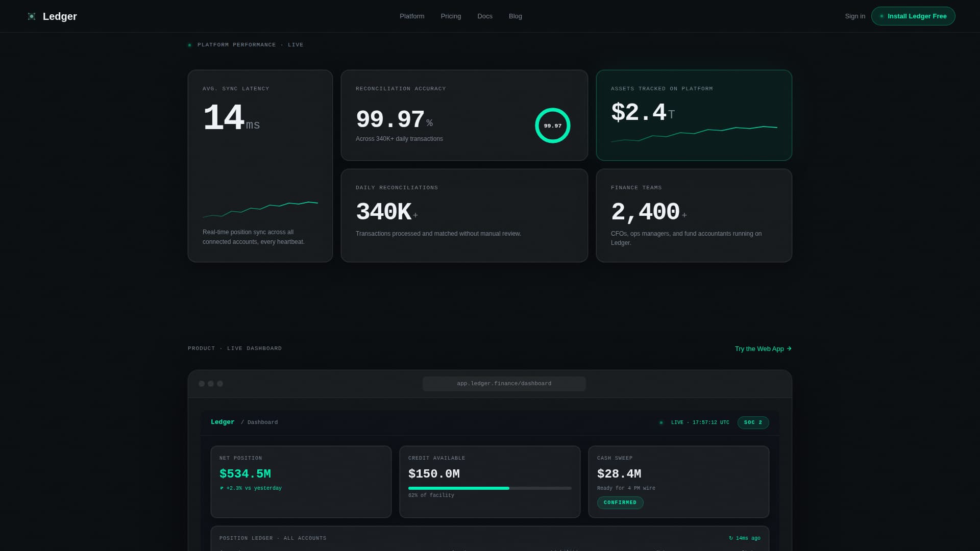Click the 340K+ daily reconciliations figure
Image resolution: width=980 pixels, height=551 pixels.
click(x=387, y=212)
